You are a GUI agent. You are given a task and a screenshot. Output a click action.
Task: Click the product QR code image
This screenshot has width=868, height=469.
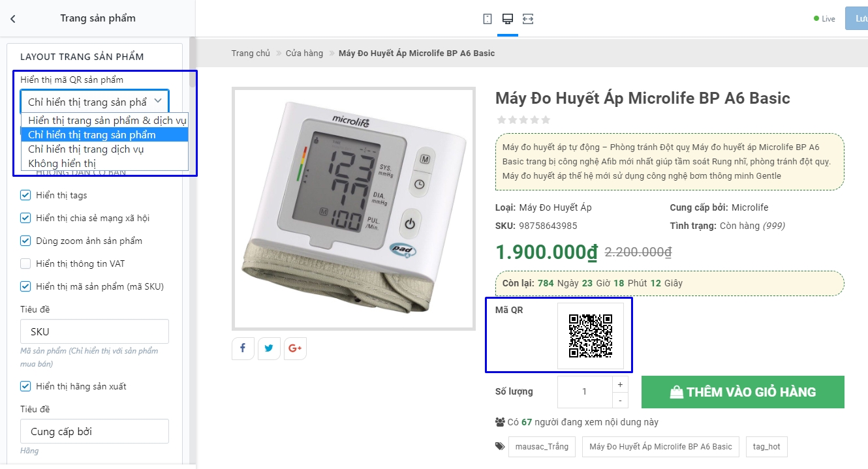pos(591,336)
